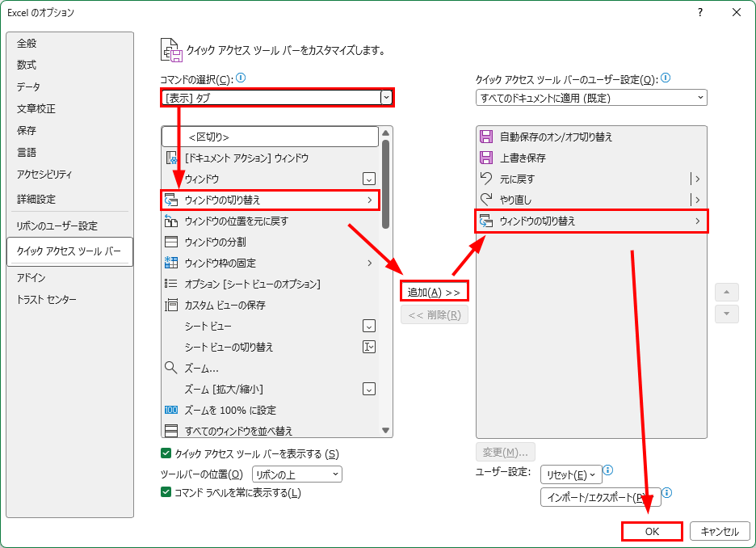Click the Quick Access Toolbar heading icon
Image resolution: width=756 pixels, height=548 pixels.
tap(171, 50)
